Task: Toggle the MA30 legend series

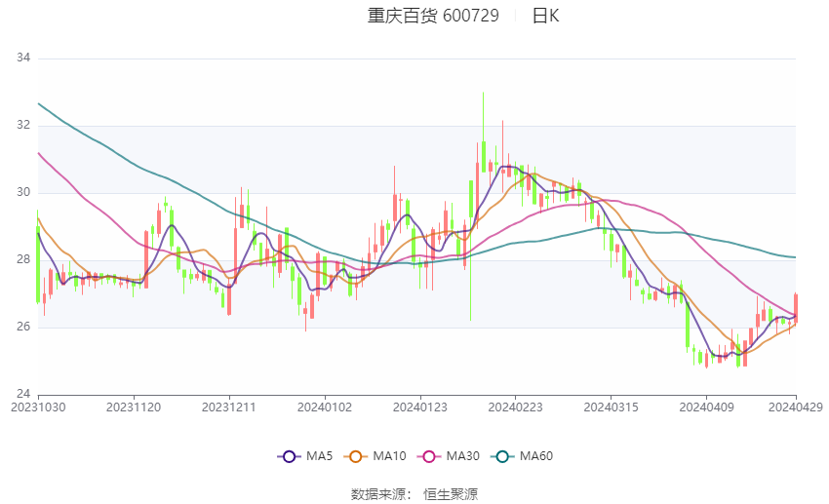Action: click(449, 456)
